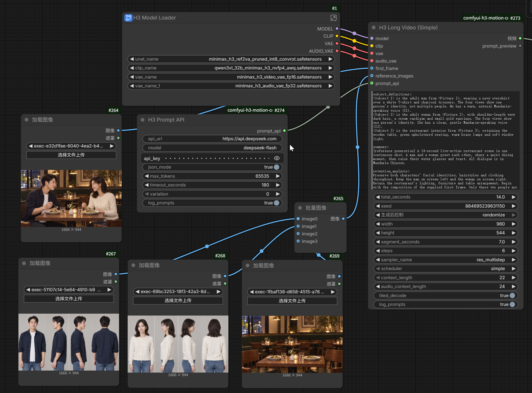
Task: Open the vae_name_1 audio VAE selector
Action: point(231,86)
